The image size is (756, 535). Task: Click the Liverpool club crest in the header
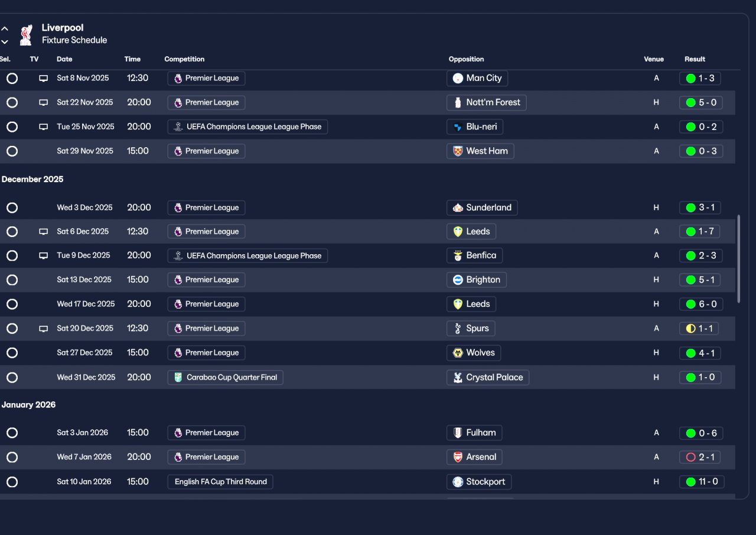(25, 34)
